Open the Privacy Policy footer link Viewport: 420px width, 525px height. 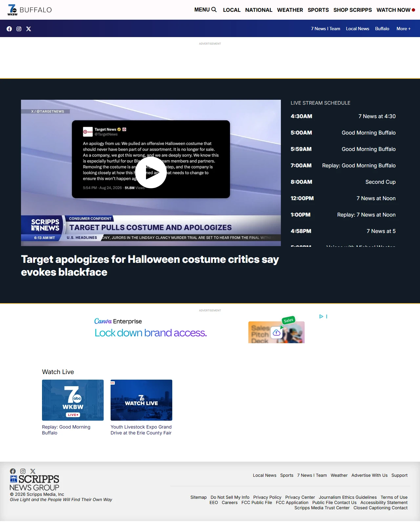coord(267,497)
